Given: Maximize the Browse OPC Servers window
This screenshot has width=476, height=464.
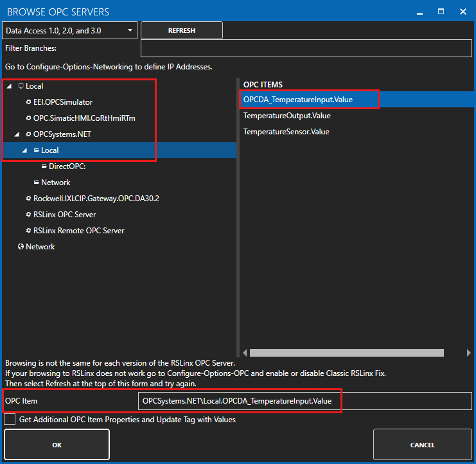Looking at the screenshot, I should point(441,12).
